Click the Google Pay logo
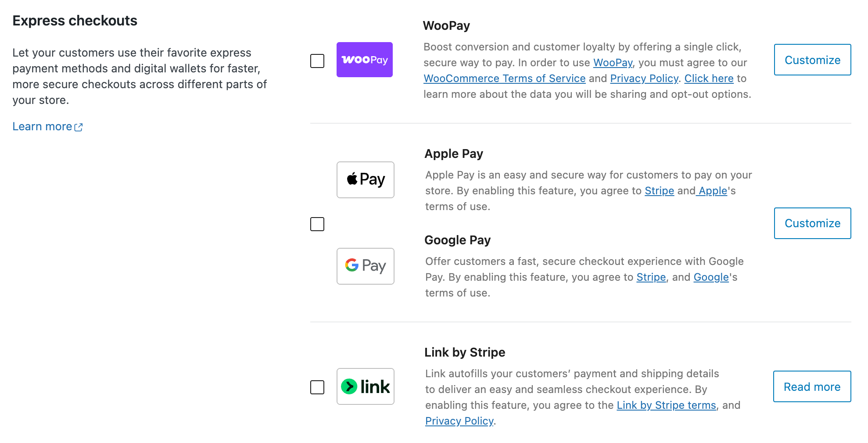868x443 pixels. (x=365, y=266)
